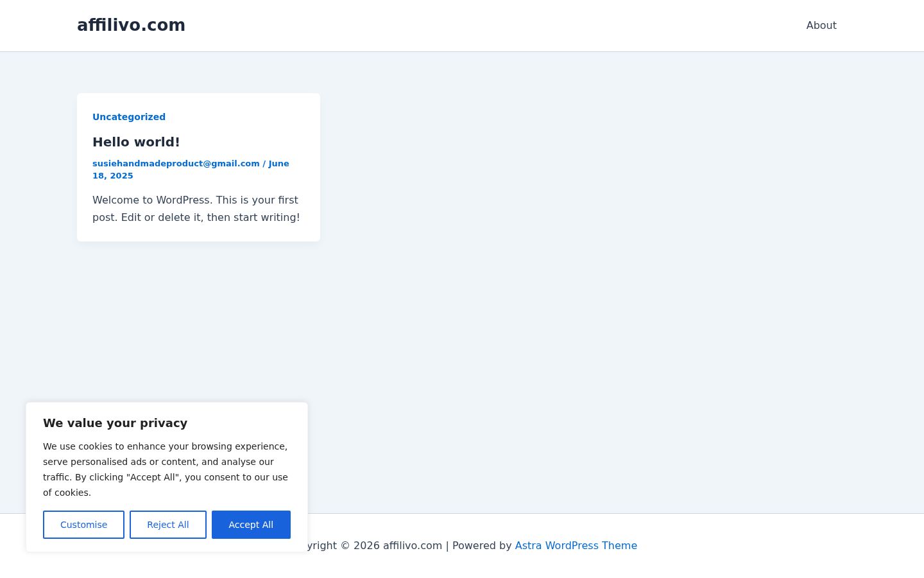This screenshot has width=924, height=578.
Task: Click the susiehandmadeproduct@gmail.com author link
Action: click(x=176, y=163)
